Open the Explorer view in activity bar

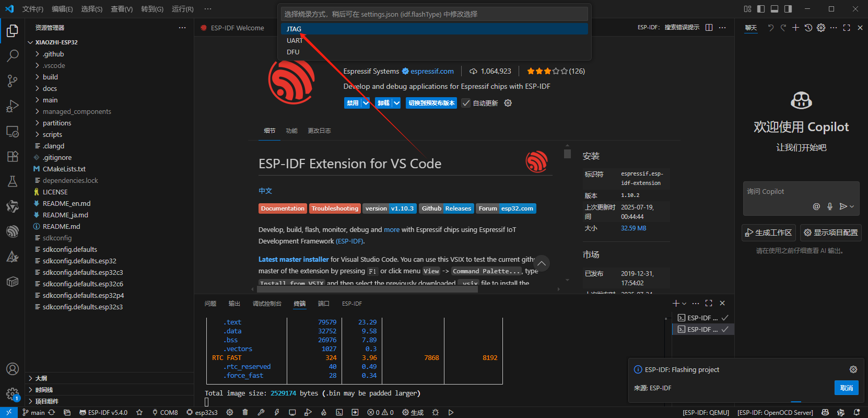[x=13, y=31]
